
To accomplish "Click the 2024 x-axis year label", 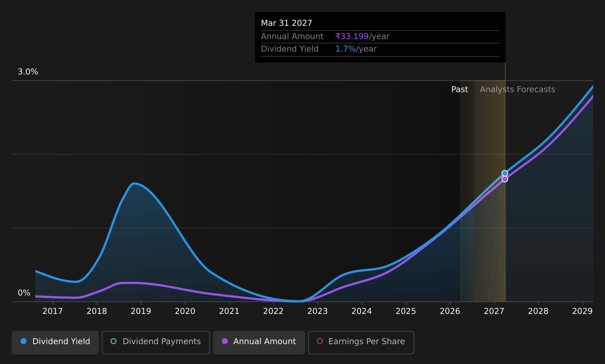I will pos(361,311).
